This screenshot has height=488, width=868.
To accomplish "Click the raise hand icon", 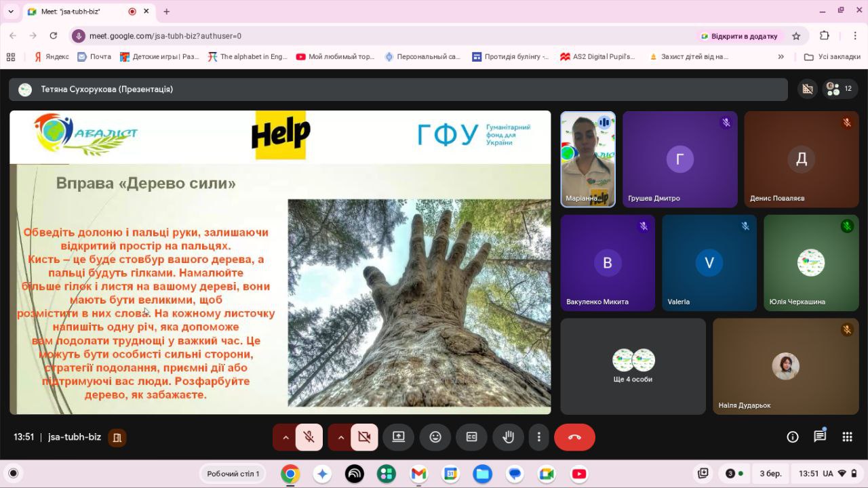I will [508, 437].
